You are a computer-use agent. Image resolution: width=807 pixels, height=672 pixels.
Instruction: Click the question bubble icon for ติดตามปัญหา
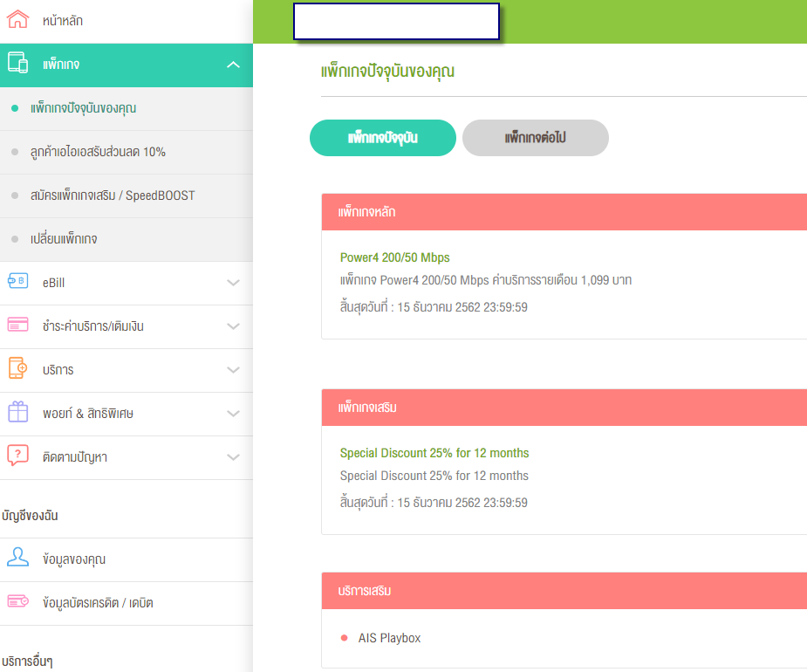click(x=17, y=456)
